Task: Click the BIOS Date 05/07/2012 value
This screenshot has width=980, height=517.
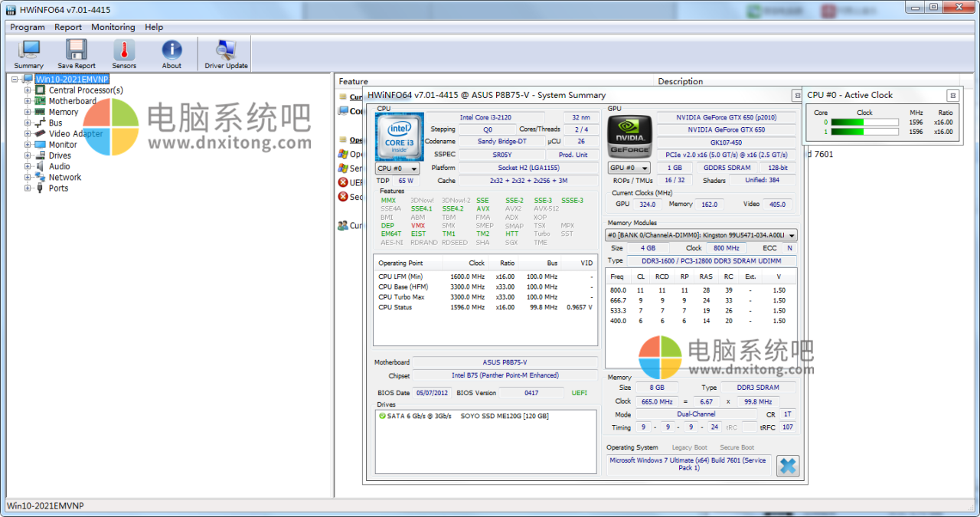Action: (x=433, y=393)
